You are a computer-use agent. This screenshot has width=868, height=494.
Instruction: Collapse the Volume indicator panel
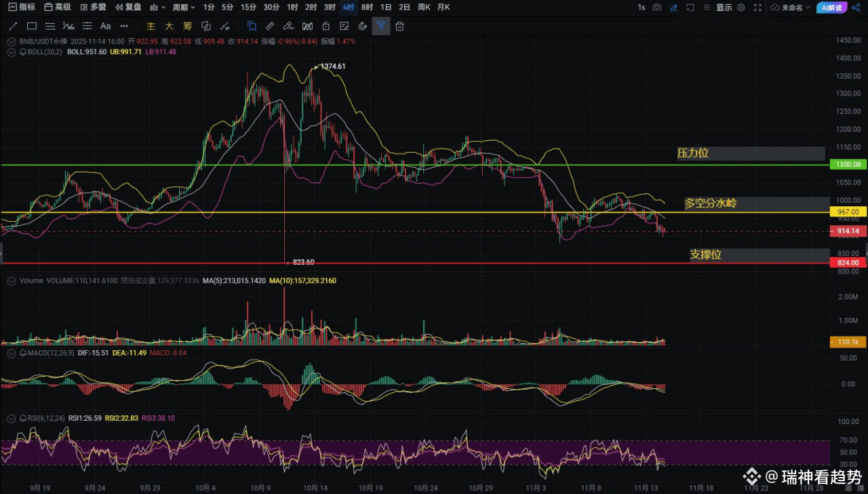coord(11,281)
